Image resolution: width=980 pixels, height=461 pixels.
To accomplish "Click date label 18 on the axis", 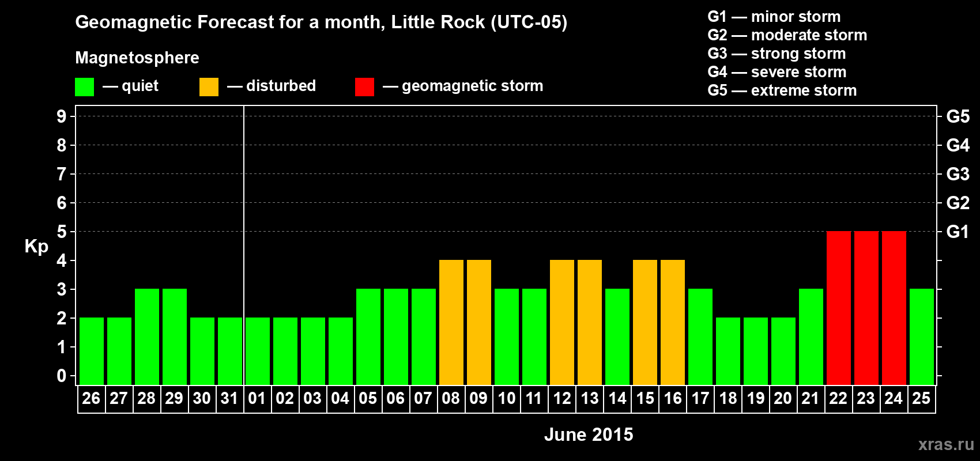I will (x=728, y=399).
